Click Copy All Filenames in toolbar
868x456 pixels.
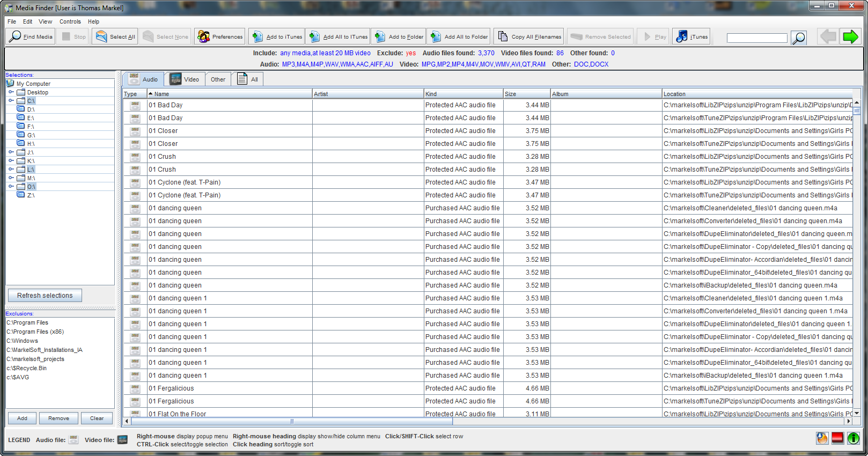529,36
